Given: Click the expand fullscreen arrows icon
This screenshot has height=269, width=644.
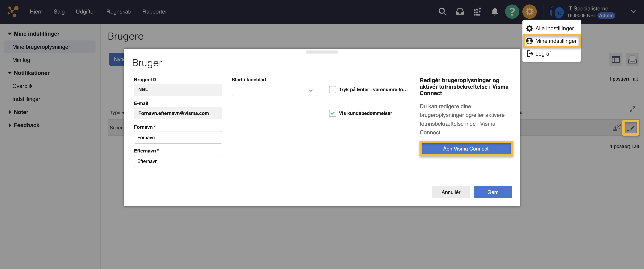Looking at the screenshot, I should 632,109.
